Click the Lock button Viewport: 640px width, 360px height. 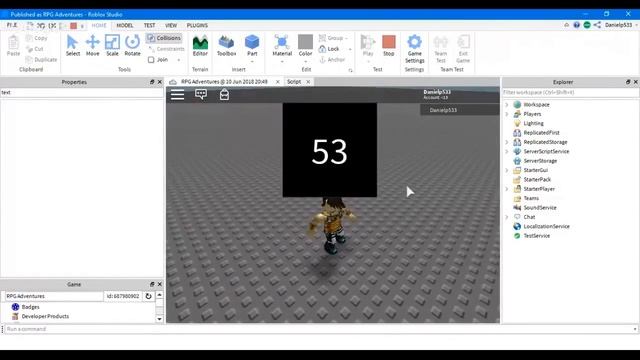point(330,49)
